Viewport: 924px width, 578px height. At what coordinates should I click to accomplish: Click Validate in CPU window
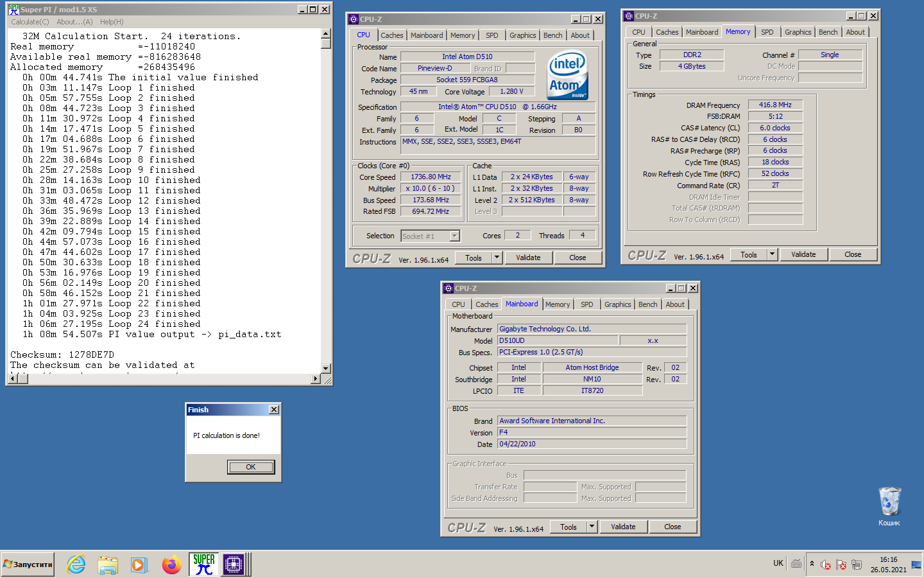click(x=528, y=258)
